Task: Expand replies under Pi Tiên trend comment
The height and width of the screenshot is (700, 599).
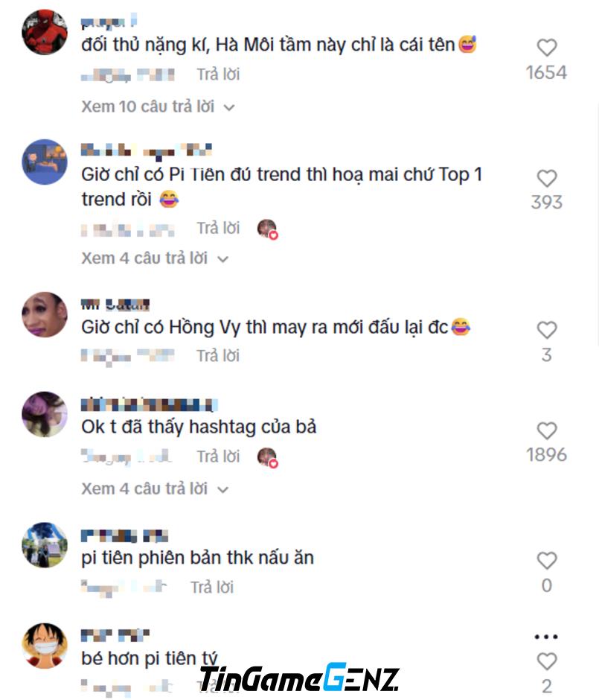Action: click(154, 258)
